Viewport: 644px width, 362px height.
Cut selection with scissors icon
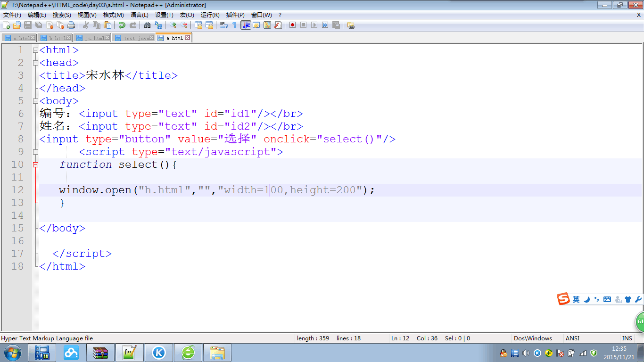pos(85,25)
